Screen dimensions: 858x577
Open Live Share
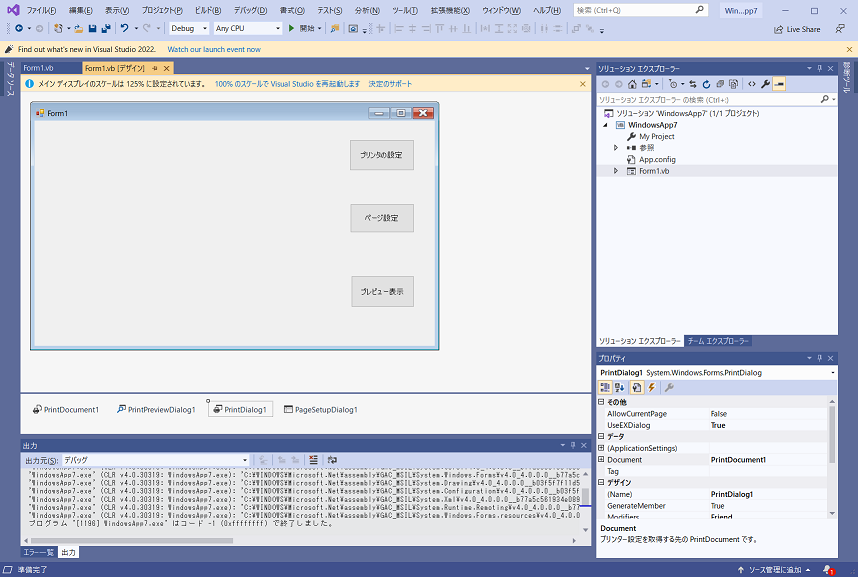797,30
